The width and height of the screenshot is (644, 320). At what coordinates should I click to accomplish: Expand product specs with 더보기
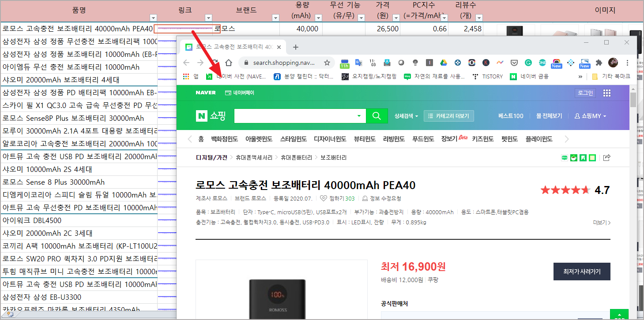(602, 223)
